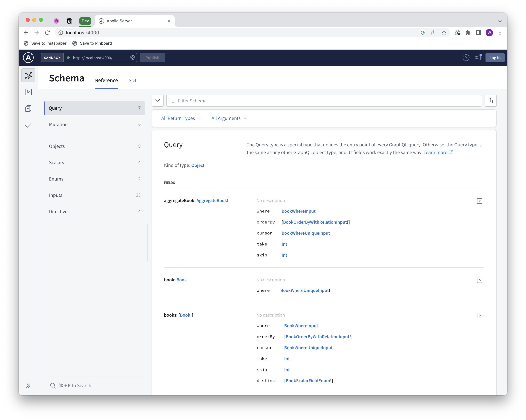Open the All Return Types dropdown
526x420 pixels.
tap(181, 118)
